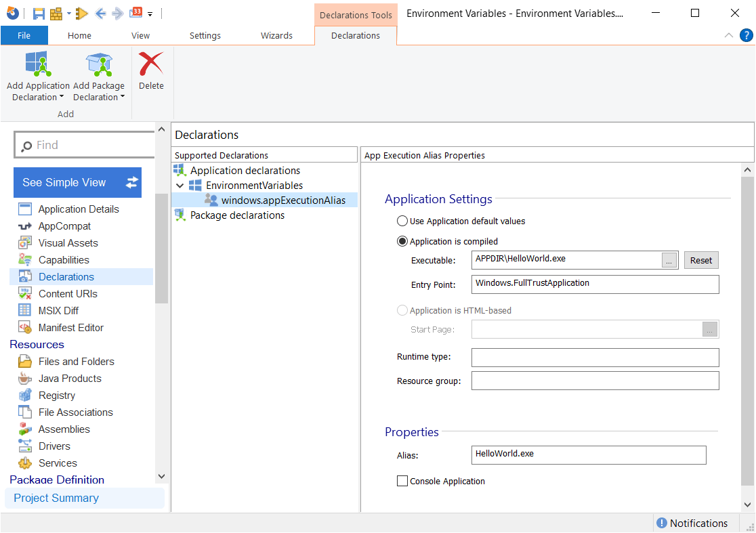The width and height of the screenshot is (756, 533).
Task: Go to Registry resources page
Action: 56,396
